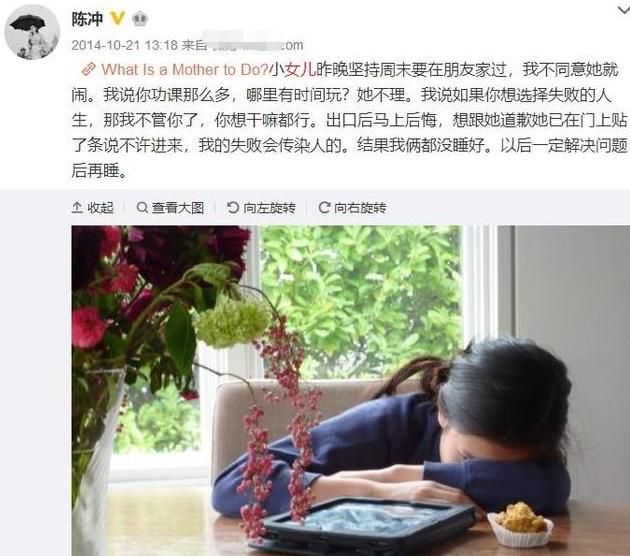Image resolution: width=630 pixels, height=556 pixels.
Task: Click the 小女儿 highlighted keyword
Action: point(292,70)
